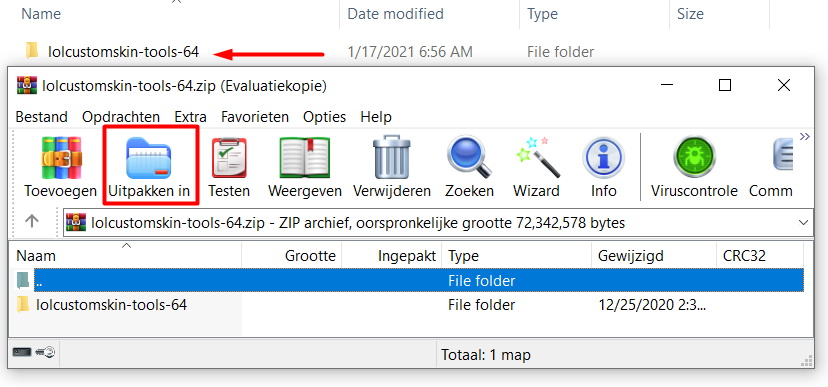Click the Uitpakken in extract icon
Screen dimensions: 828x387
click(x=149, y=157)
